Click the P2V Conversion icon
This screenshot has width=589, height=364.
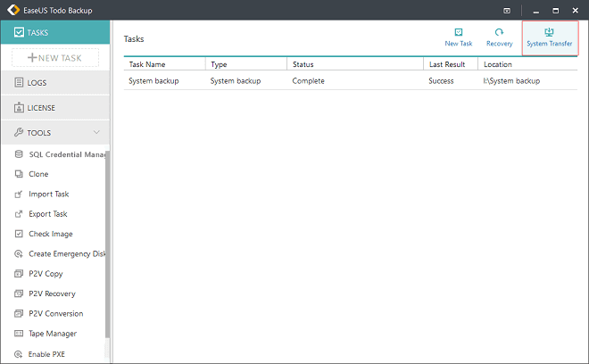[19, 313]
